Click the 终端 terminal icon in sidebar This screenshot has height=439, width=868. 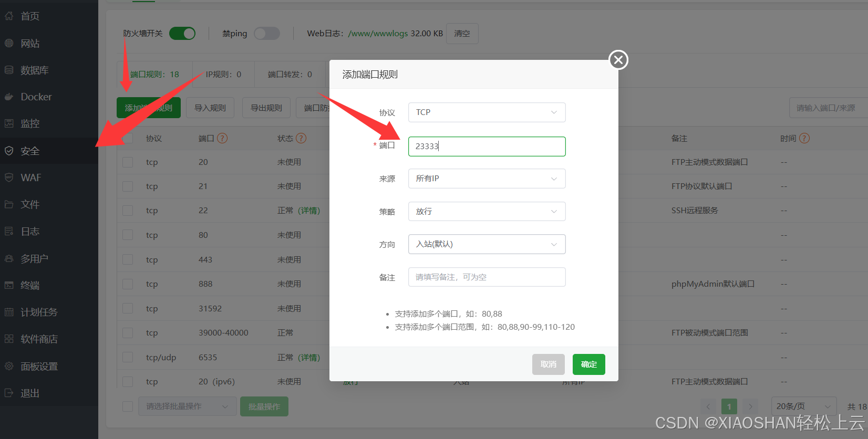click(x=9, y=285)
